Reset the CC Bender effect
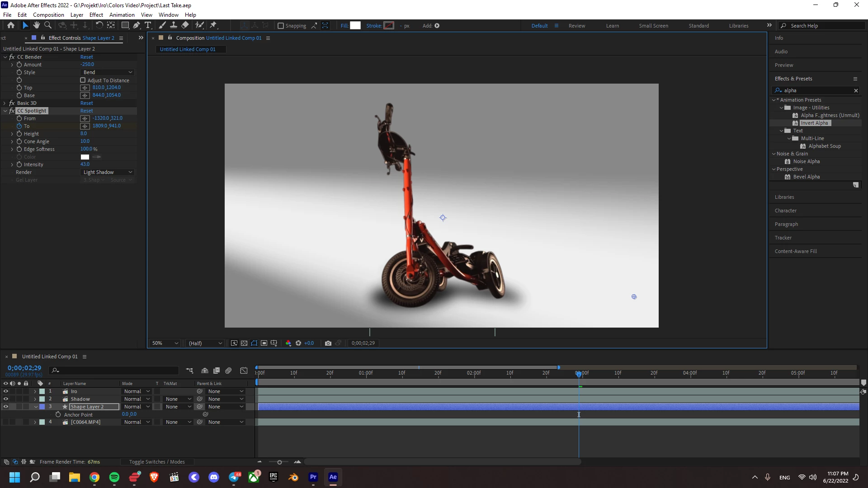Viewport: 868px width, 488px height. coord(86,57)
